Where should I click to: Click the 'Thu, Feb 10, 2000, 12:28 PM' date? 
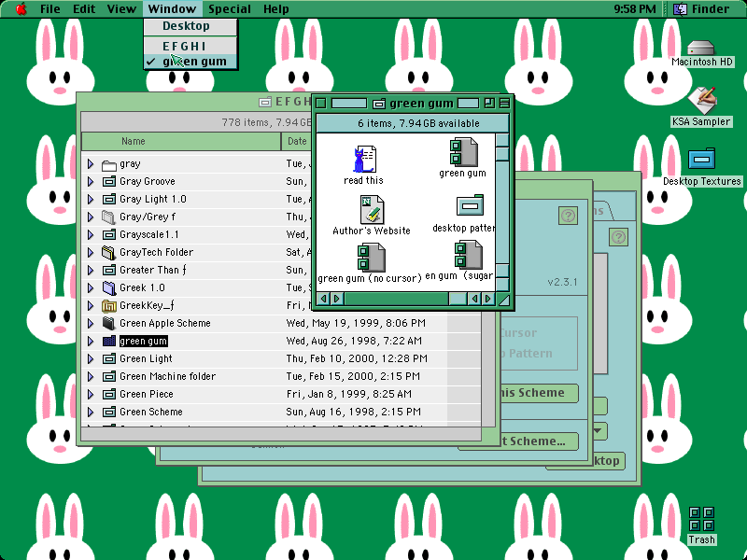point(357,358)
